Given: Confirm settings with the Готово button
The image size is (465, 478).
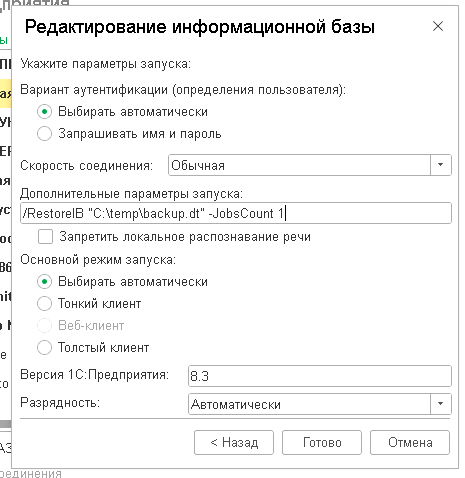Looking at the screenshot, I should [x=322, y=442].
